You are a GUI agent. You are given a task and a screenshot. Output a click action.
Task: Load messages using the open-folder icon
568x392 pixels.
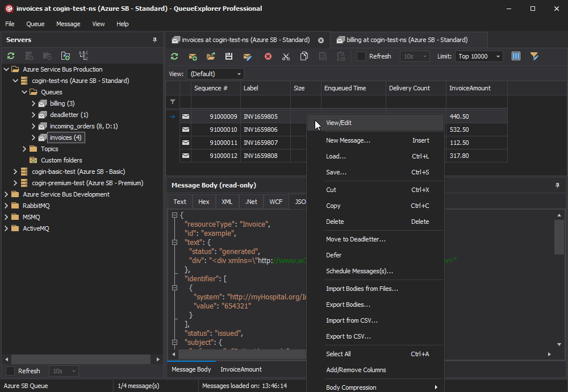[x=211, y=56]
